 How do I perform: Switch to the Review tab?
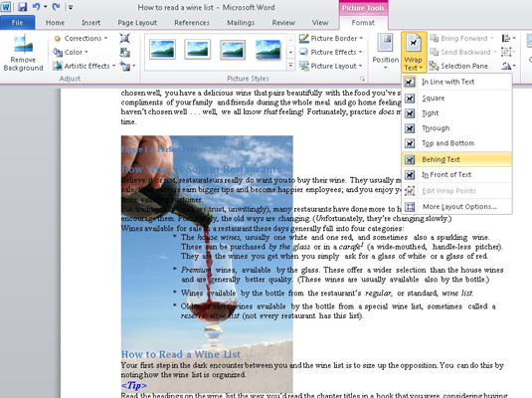(x=283, y=23)
